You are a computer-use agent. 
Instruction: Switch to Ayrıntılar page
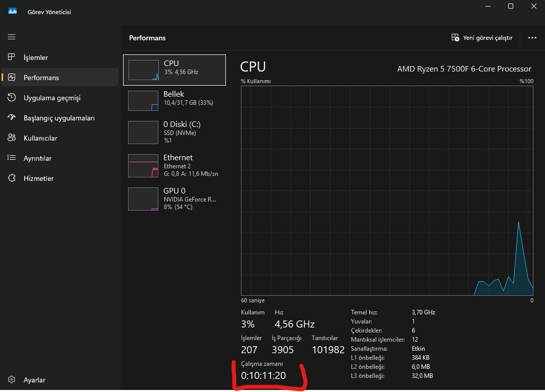[60, 158]
